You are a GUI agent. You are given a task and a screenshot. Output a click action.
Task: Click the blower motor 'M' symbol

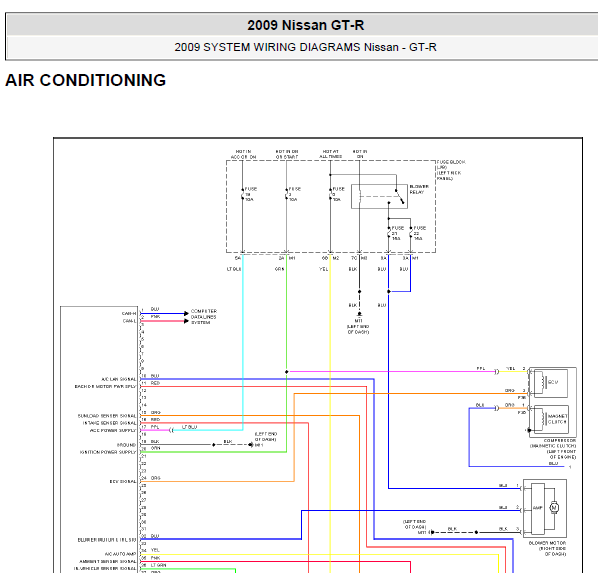click(554, 508)
